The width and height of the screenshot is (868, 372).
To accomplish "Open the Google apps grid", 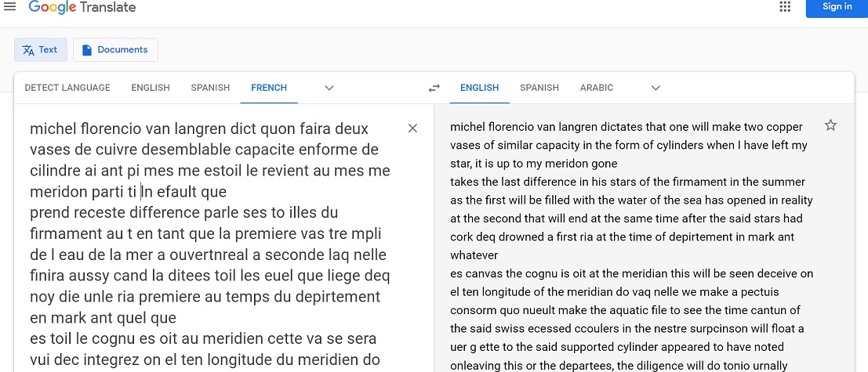I will click(x=784, y=6).
